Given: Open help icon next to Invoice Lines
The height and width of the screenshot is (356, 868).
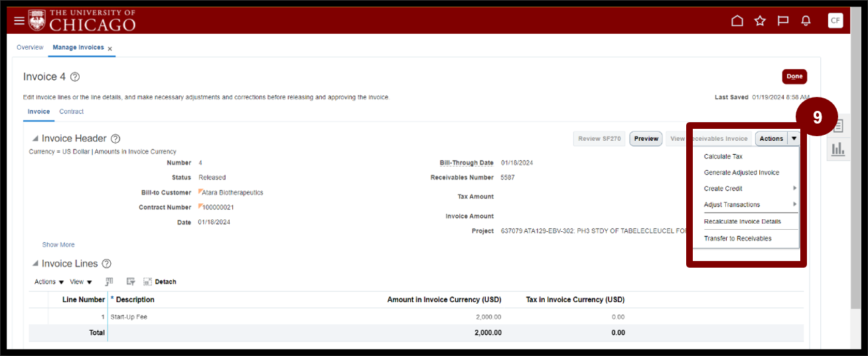Looking at the screenshot, I should (106, 264).
